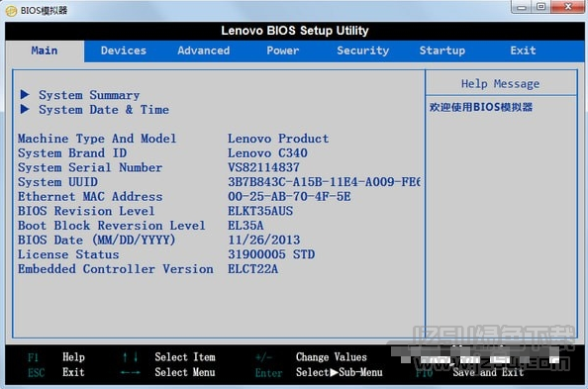
Task: Select the Ethernet MAC Address label
Action: click(x=90, y=197)
